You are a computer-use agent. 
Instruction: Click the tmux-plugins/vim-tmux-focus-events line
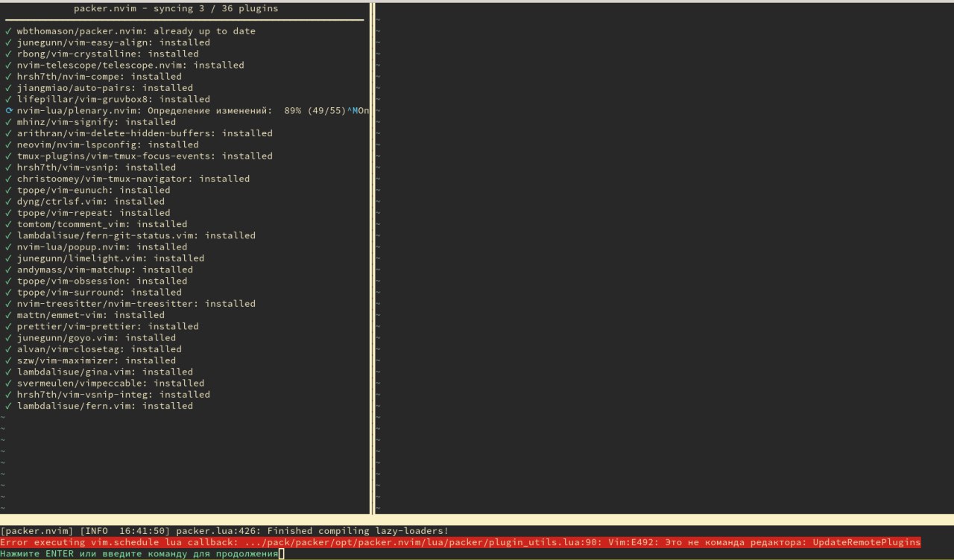(139, 156)
